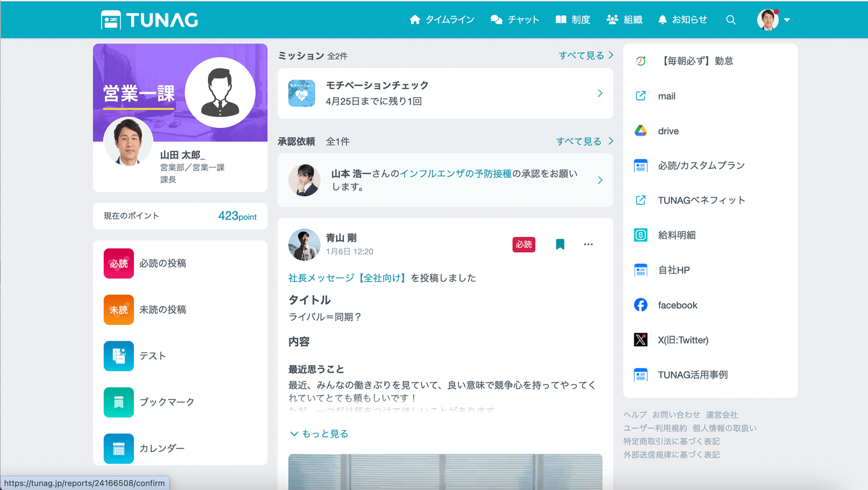Click the 青山 剛 avatar photo

click(x=304, y=244)
